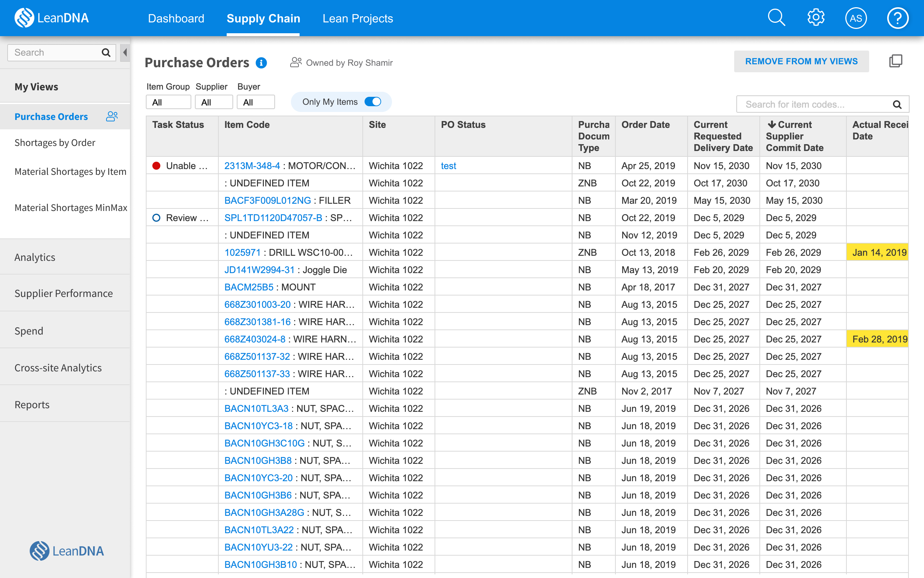Open item link 668Z403024-8
Viewport: 924px width, 578px height.
point(255,339)
